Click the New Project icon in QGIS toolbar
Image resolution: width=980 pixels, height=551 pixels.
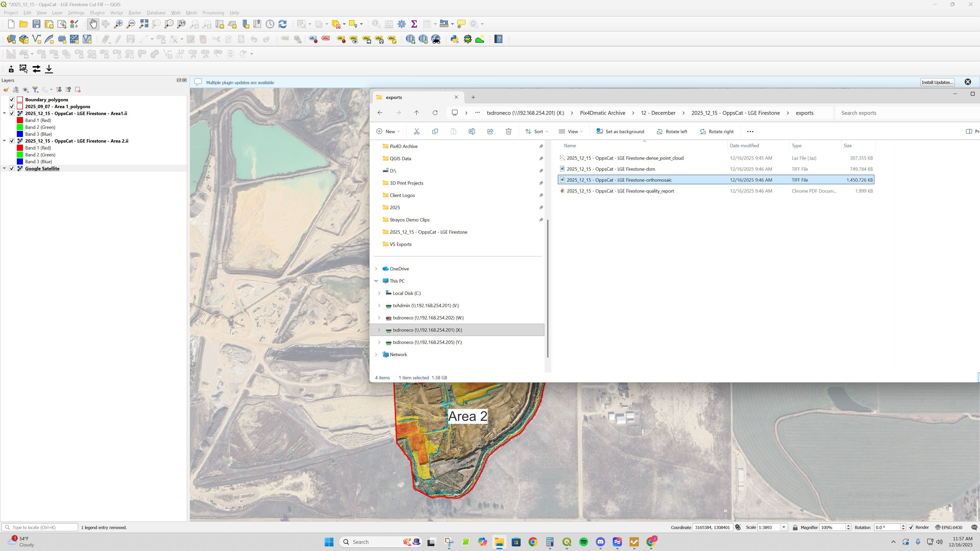click(11, 24)
